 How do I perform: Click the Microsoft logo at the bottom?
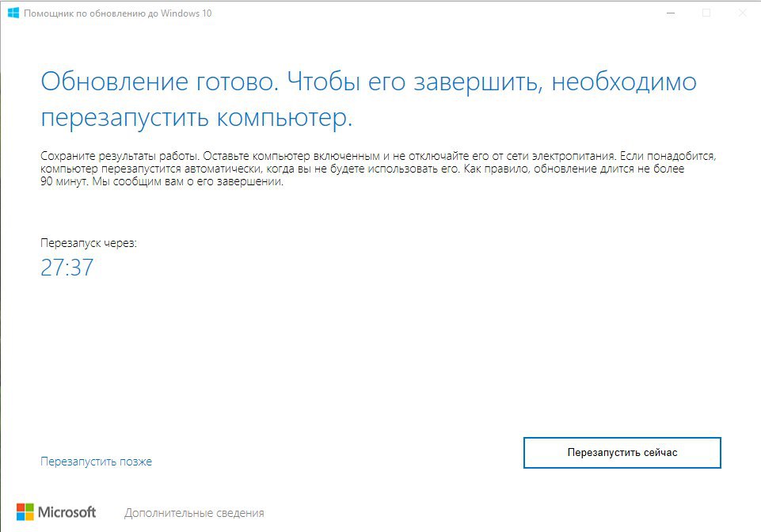[x=56, y=512]
